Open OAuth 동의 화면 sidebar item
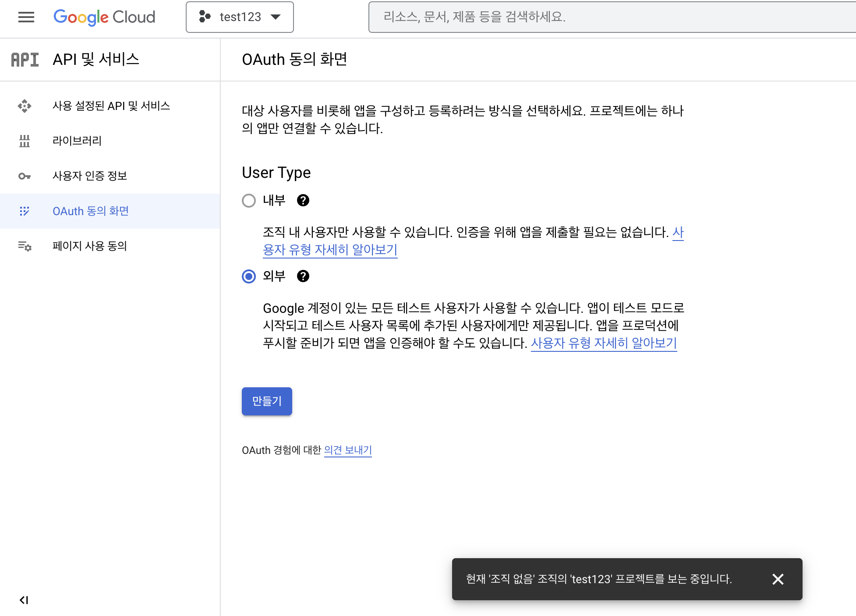 (91, 211)
